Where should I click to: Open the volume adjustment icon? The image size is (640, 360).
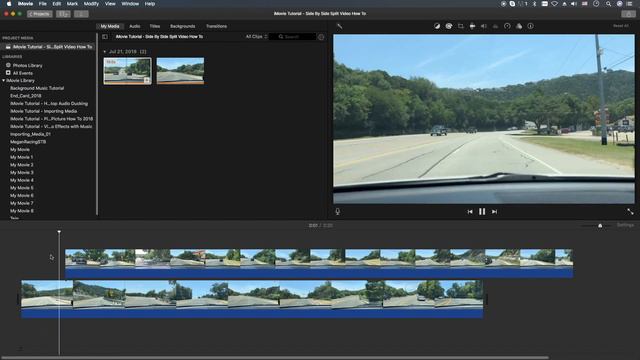tap(484, 26)
